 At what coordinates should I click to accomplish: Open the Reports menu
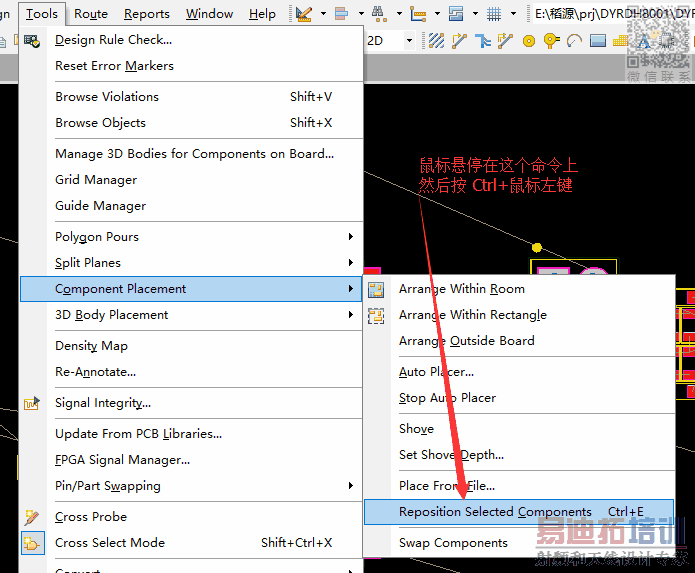click(147, 14)
